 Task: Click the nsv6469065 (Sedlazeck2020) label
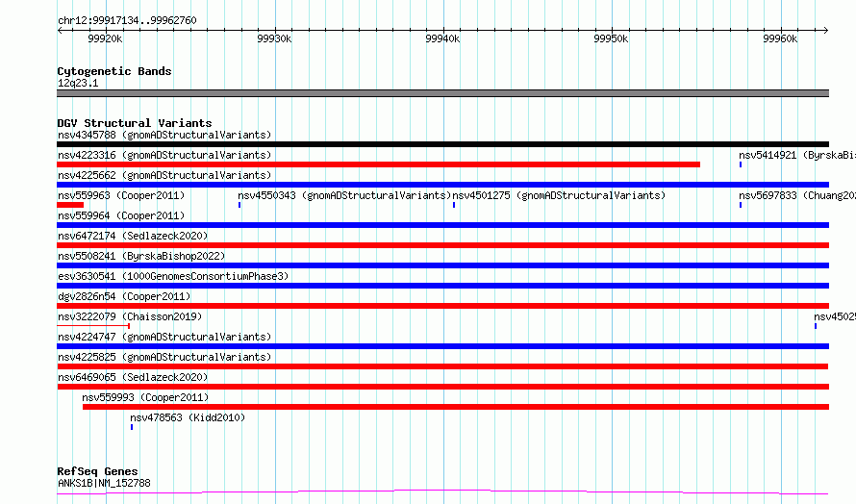click(133, 377)
